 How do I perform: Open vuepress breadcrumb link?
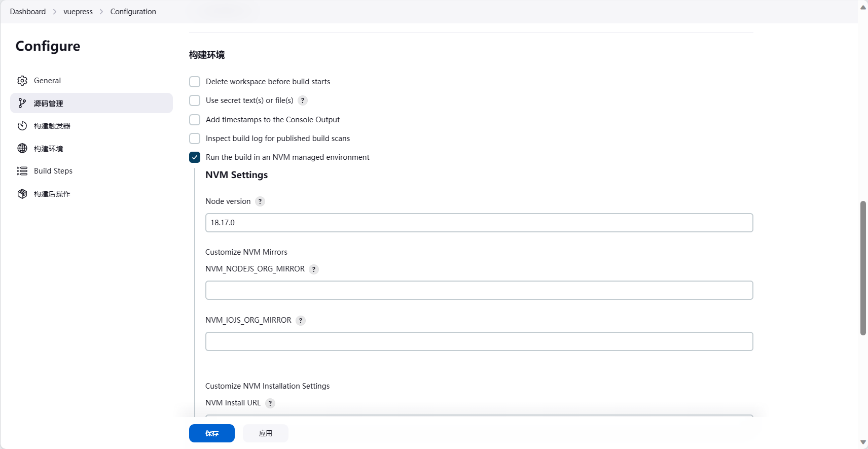coord(78,12)
